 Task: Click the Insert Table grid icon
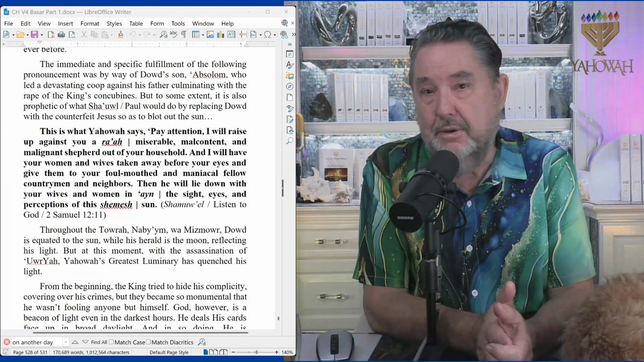tap(195, 35)
